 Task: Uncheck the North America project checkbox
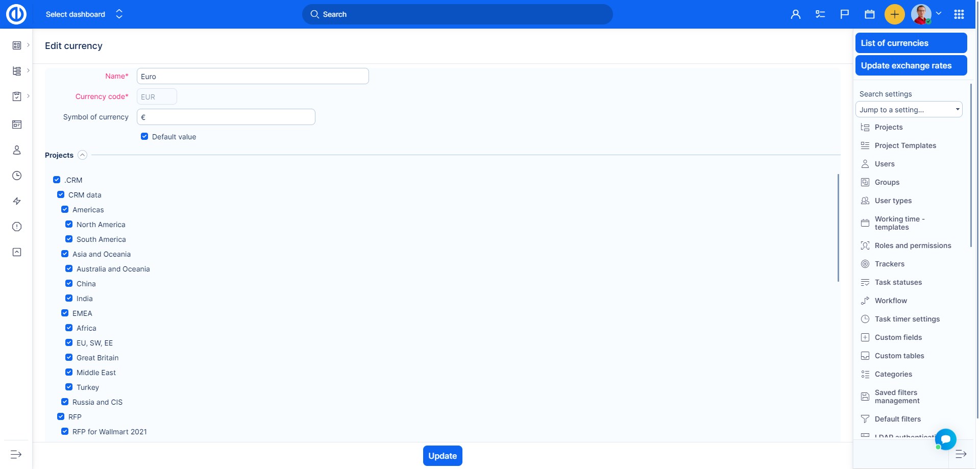pos(69,224)
